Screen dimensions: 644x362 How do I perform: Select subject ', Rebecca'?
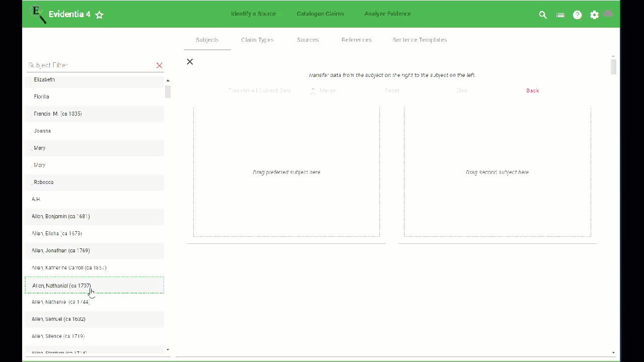(x=95, y=182)
